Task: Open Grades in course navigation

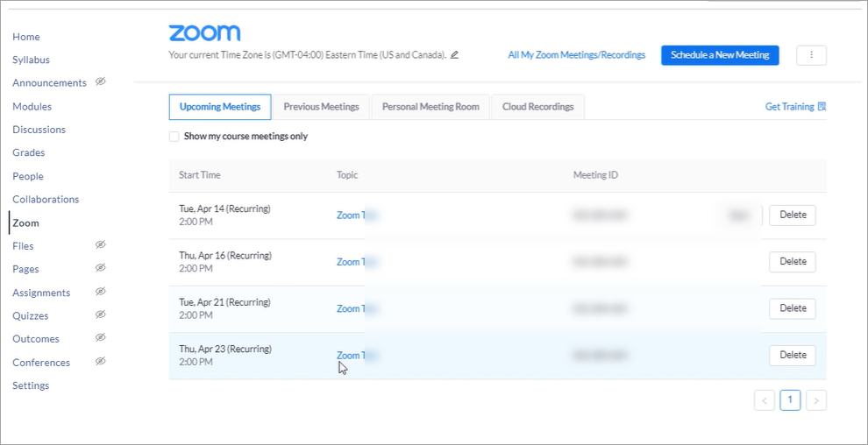Action: coord(29,152)
